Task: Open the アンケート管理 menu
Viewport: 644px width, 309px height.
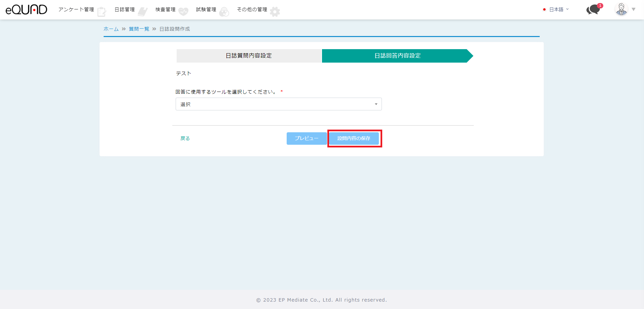Action: 76,9
